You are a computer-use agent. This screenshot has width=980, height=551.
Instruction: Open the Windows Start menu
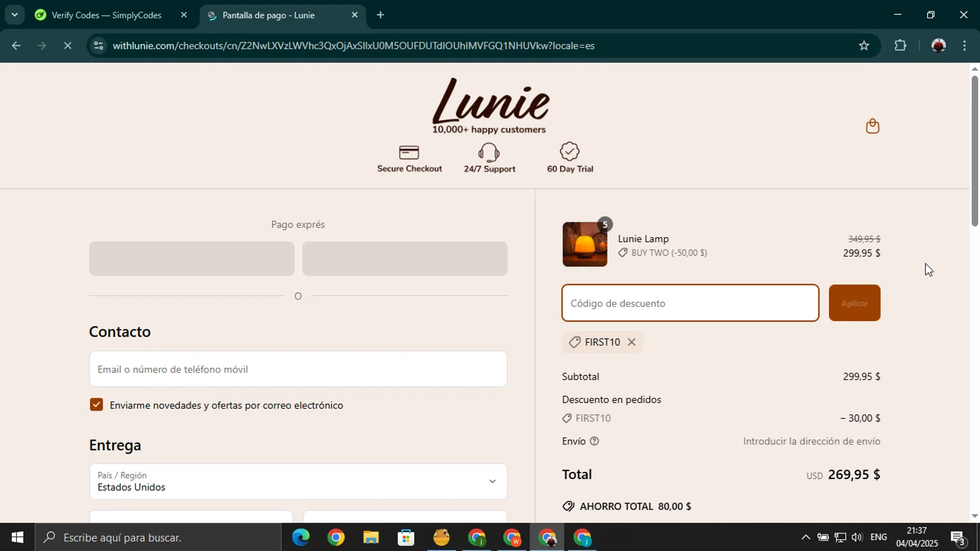click(18, 537)
